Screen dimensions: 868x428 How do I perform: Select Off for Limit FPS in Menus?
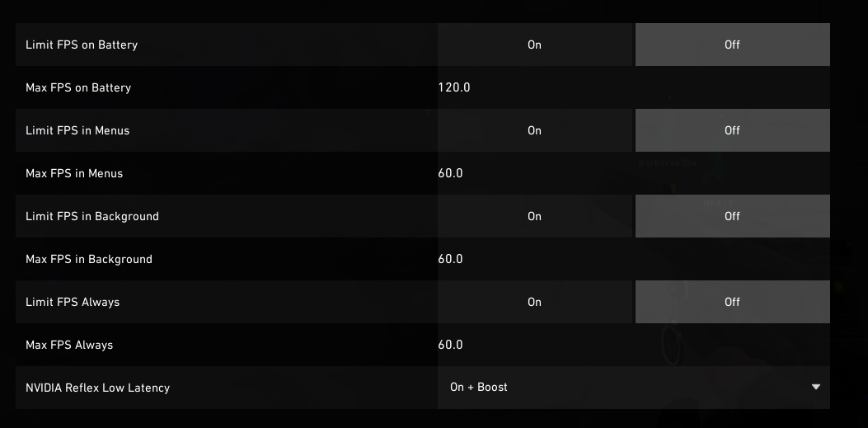click(732, 130)
